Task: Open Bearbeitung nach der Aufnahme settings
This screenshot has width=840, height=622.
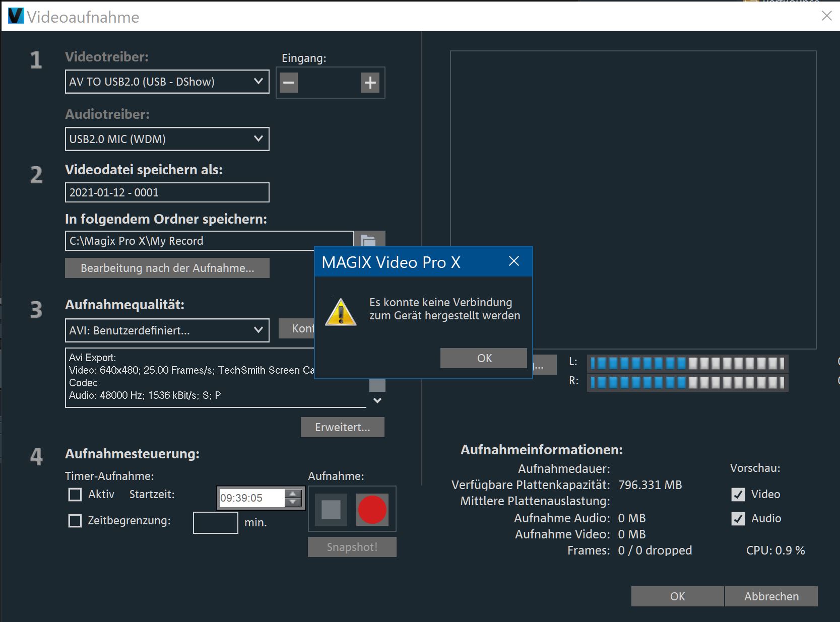Action: pos(167,268)
